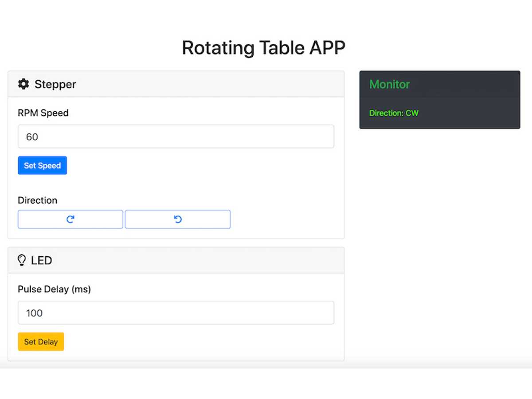Click the Direction label above arrow buttons
The height and width of the screenshot is (399, 532).
pyautogui.click(x=37, y=200)
